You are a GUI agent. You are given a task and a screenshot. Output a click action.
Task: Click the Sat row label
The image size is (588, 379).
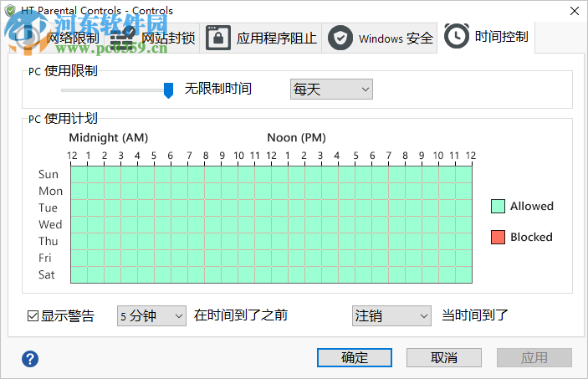coord(47,274)
